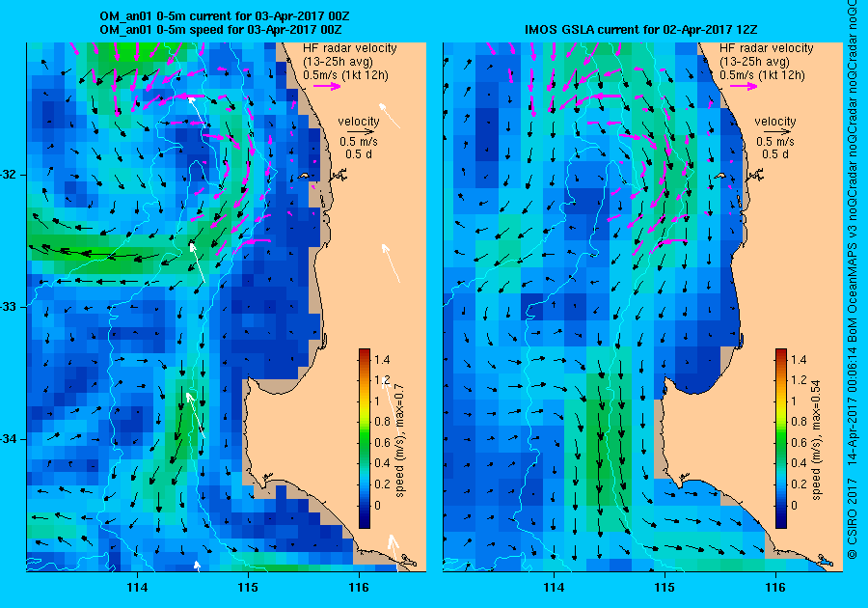Click the 'velocity' label in the left map

(x=359, y=122)
